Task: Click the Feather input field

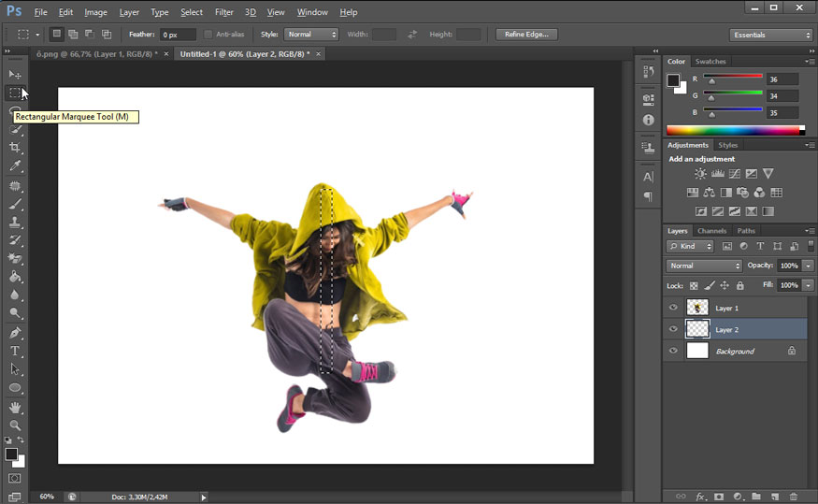Action: (177, 35)
